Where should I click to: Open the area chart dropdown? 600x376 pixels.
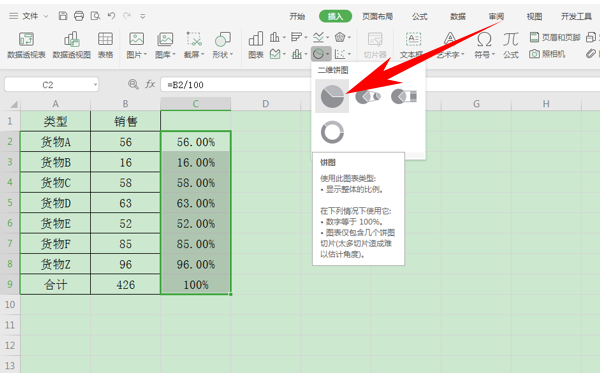point(278,54)
